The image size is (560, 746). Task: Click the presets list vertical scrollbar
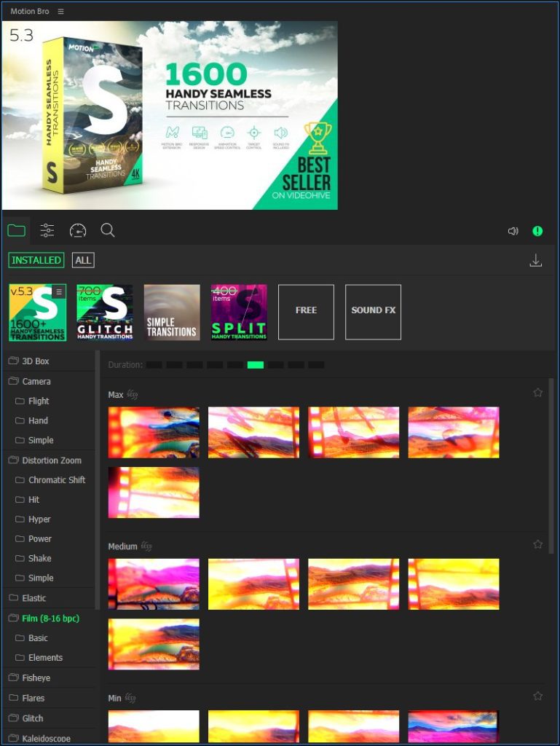(551, 466)
